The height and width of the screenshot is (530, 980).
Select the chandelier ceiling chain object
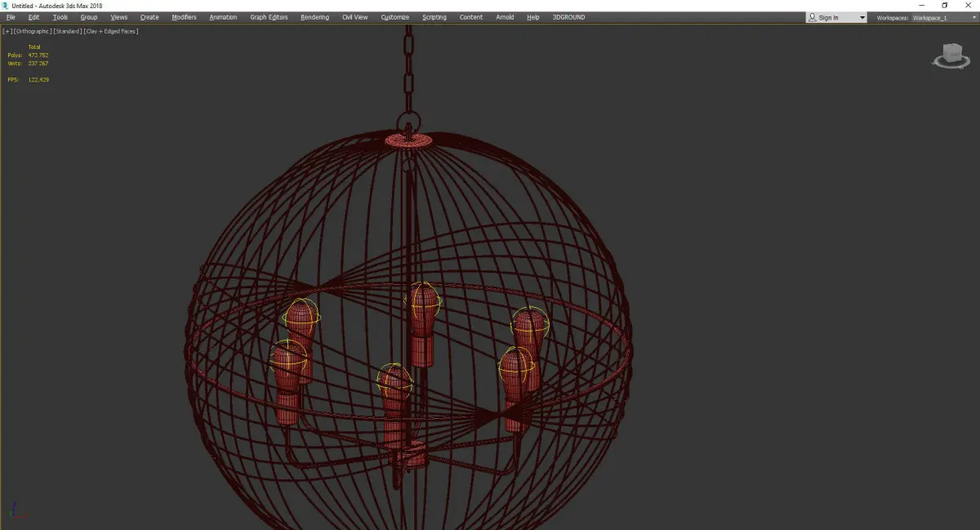coord(408,69)
